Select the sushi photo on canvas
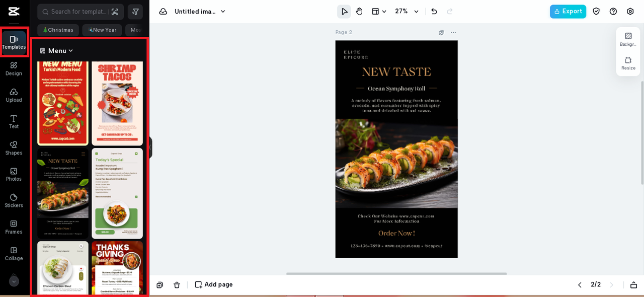Screen dimensions: 644x297 point(396,164)
